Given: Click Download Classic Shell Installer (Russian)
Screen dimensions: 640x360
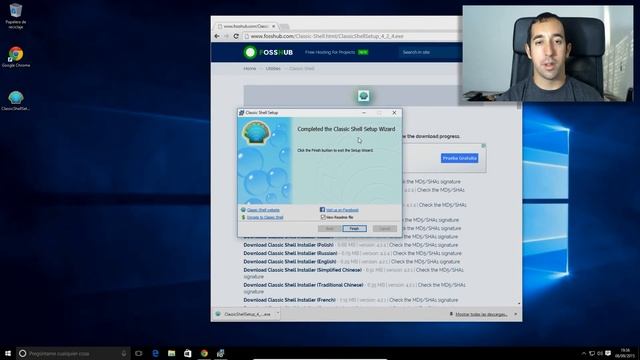Looking at the screenshot, I should pos(291,253).
